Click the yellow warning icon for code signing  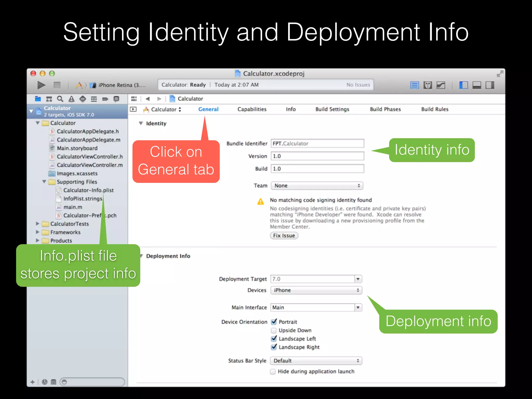[261, 201]
